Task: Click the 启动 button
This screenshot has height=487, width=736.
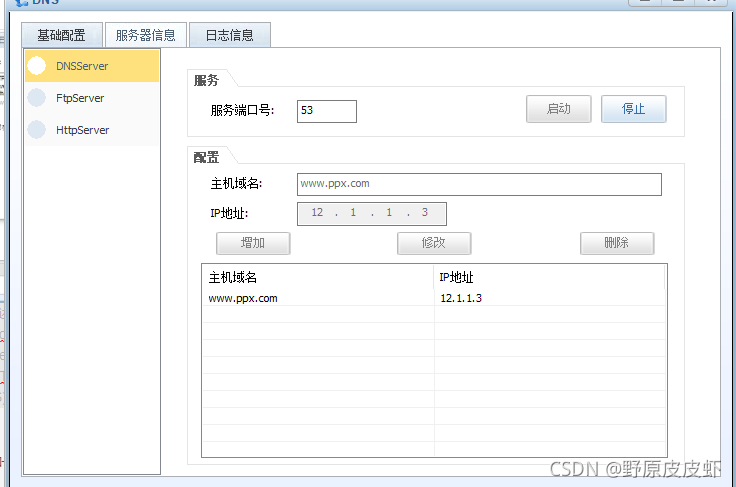Action: tap(559, 109)
